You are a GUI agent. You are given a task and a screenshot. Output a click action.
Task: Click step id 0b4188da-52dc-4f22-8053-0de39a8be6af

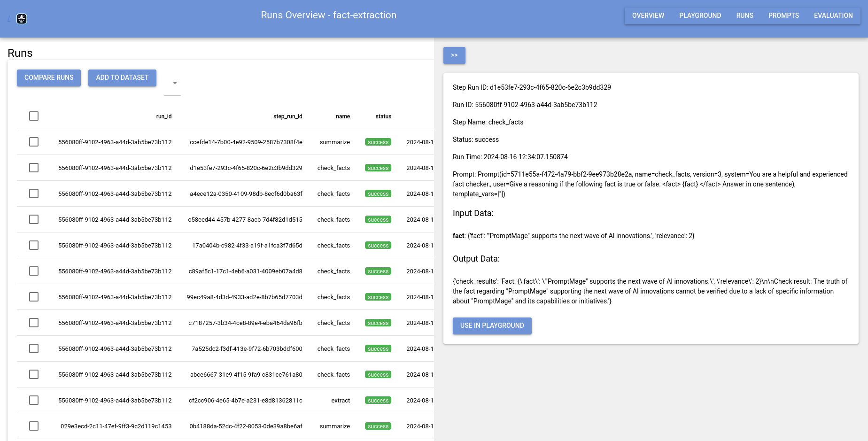pyautogui.click(x=246, y=426)
